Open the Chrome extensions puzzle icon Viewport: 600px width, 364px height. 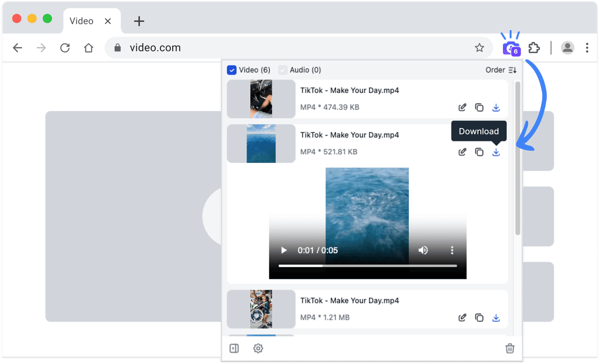(x=534, y=47)
